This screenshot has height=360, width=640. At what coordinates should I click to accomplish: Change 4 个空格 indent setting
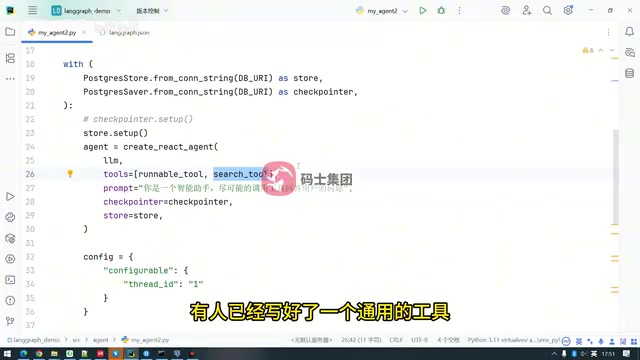coord(448,340)
